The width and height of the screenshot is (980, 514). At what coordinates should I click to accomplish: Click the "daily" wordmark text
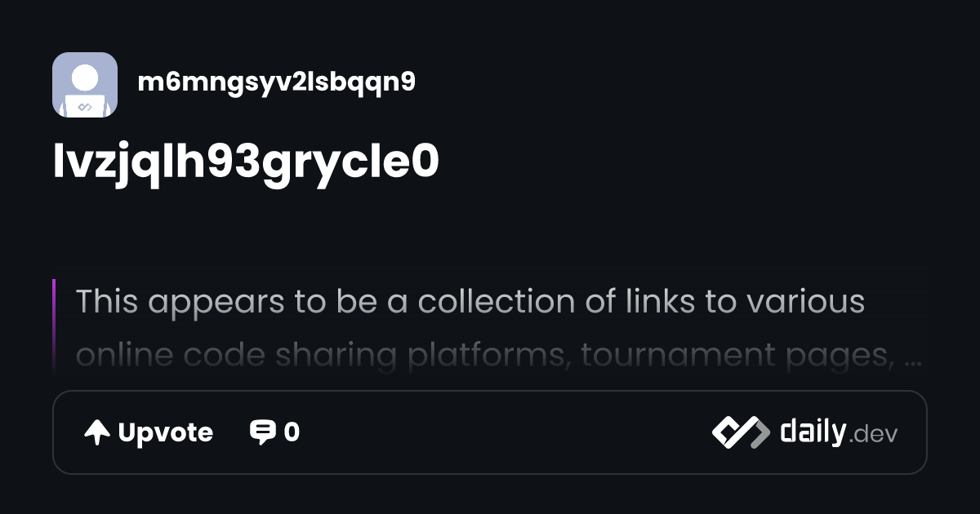(812, 432)
